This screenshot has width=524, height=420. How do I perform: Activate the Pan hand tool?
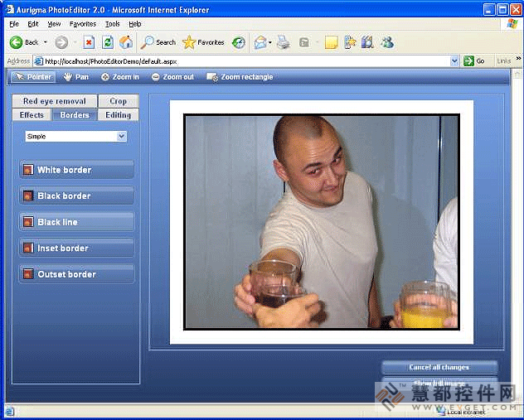tap(76, 77)
